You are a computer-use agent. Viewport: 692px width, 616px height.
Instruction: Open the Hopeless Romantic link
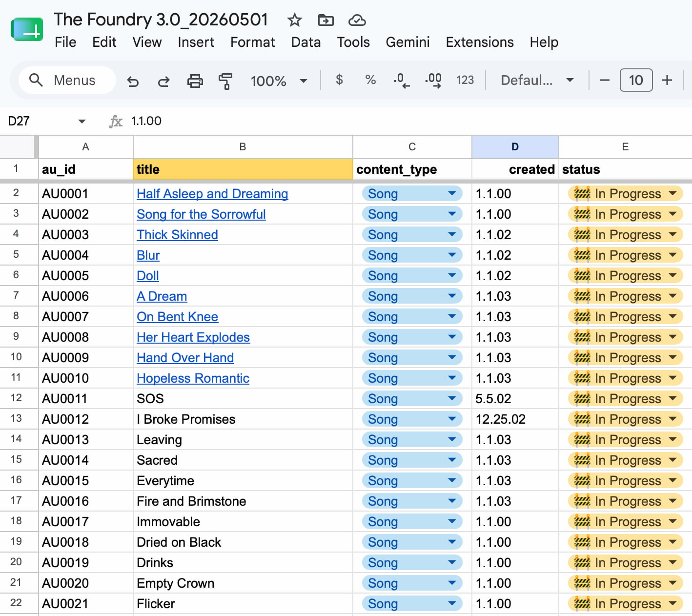click(x=193, y=378)
